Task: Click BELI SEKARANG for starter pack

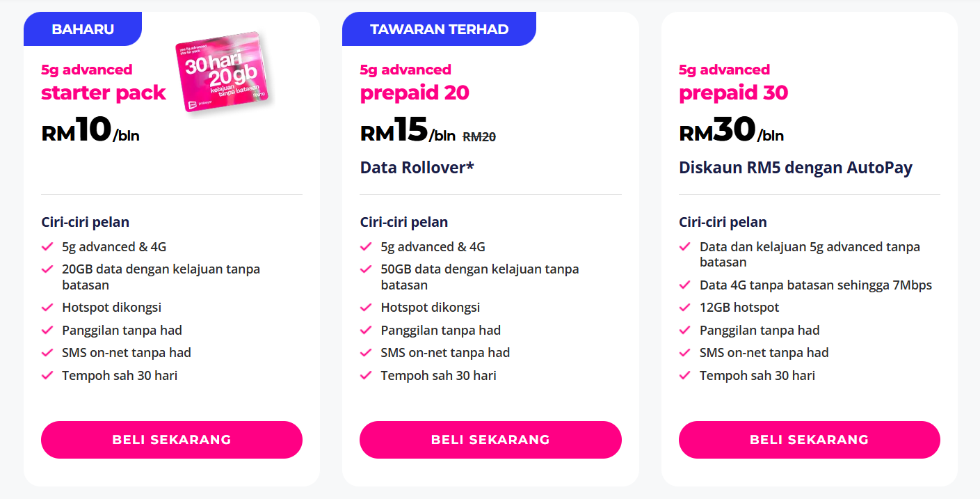Action: pos(172,440)
